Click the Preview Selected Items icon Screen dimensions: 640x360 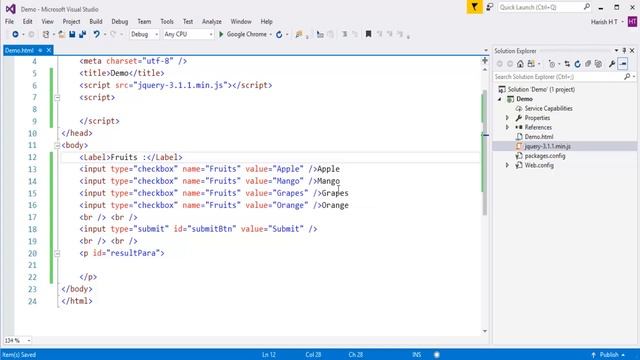623,64
